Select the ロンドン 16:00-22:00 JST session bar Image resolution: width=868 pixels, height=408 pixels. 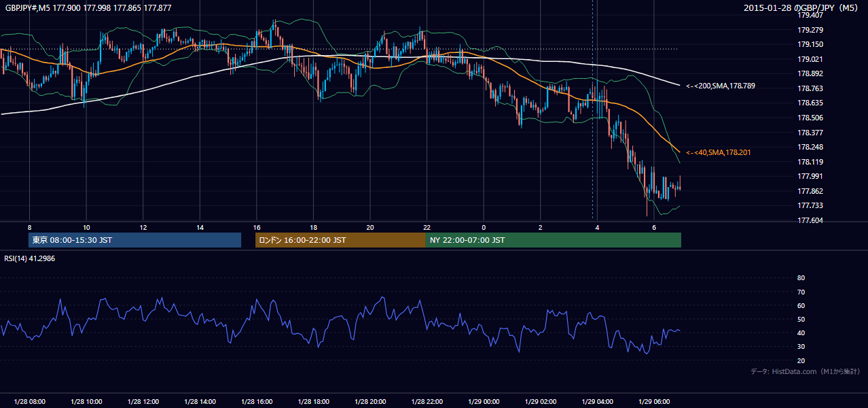[x=340, y=240]
